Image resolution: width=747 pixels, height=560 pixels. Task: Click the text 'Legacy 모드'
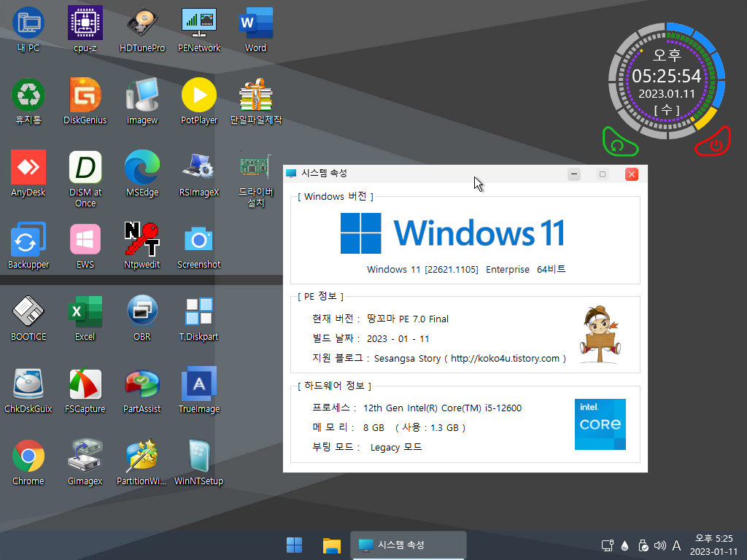(x=396, y=448)
